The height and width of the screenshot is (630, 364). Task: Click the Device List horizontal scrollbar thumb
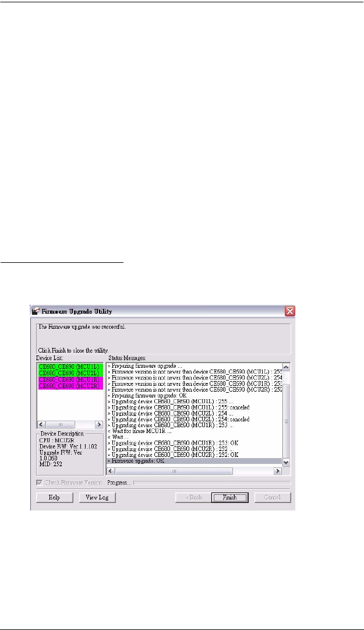coord(60,424)
